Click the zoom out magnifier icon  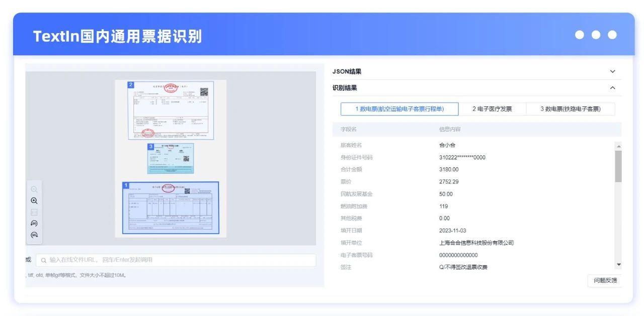click(34, 189)
